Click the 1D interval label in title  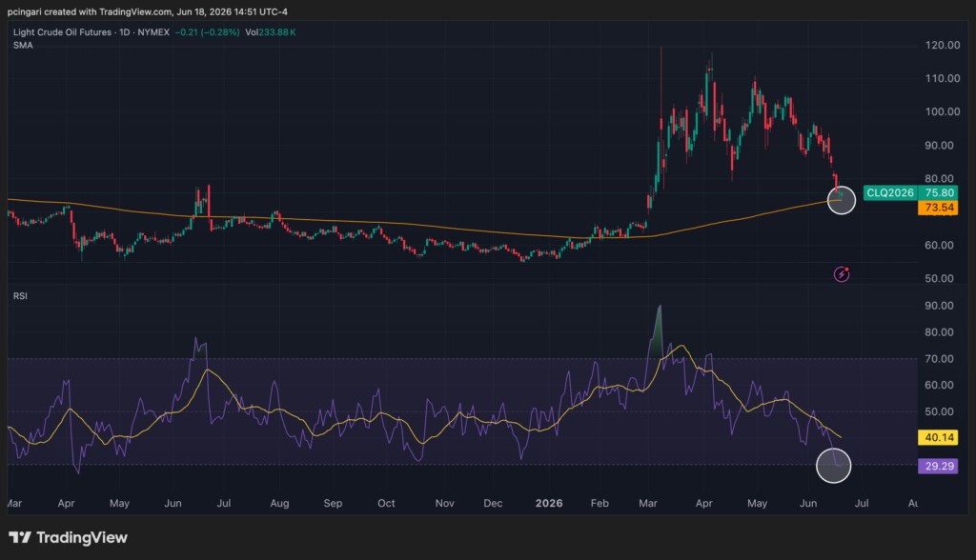pyautogui.click(x=125, y=32)
